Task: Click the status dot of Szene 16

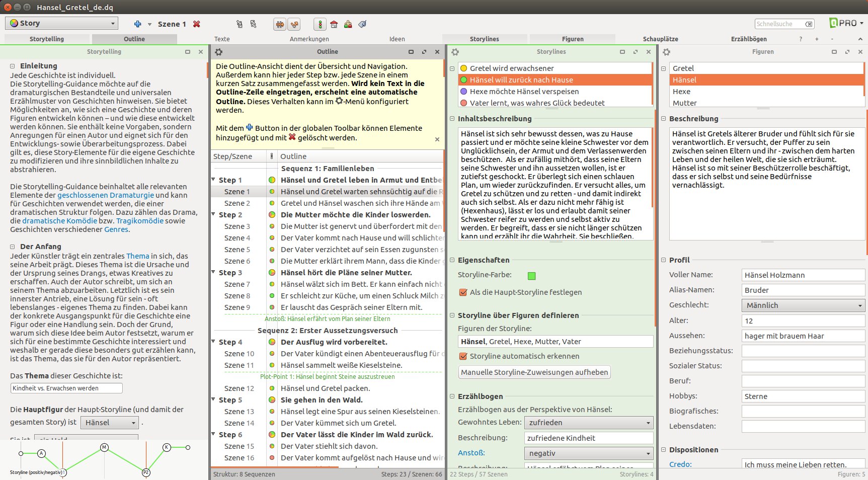Action: click(272, 458)
